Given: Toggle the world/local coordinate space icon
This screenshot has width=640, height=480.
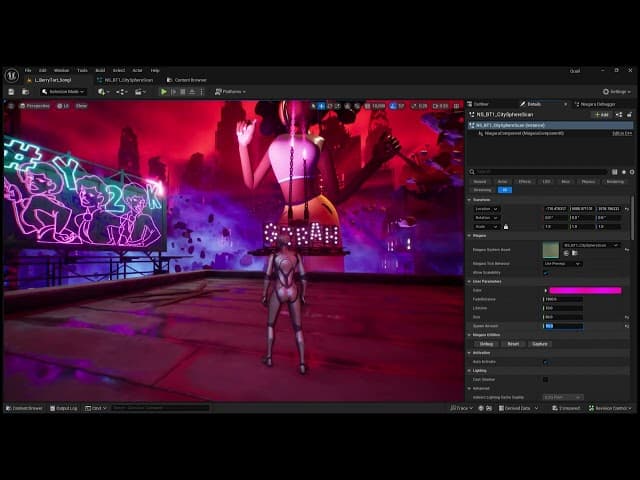Looking at the screenshot, I should (347, 106).
